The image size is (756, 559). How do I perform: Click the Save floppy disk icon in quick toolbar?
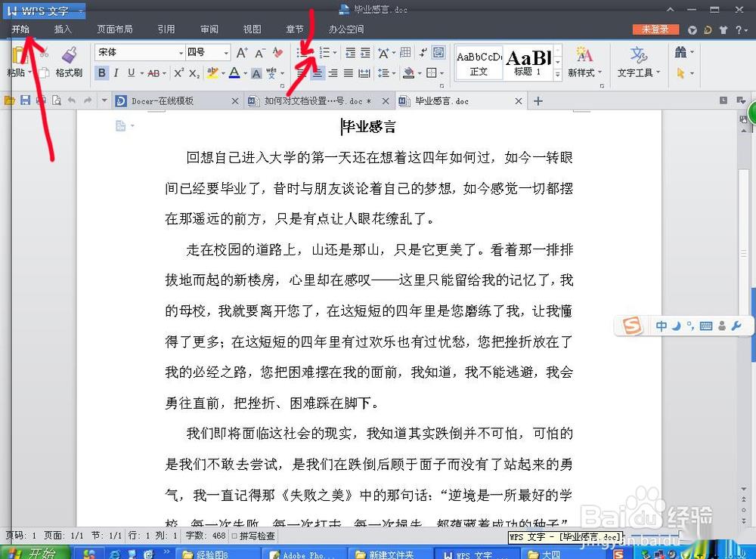coord(26,100)
